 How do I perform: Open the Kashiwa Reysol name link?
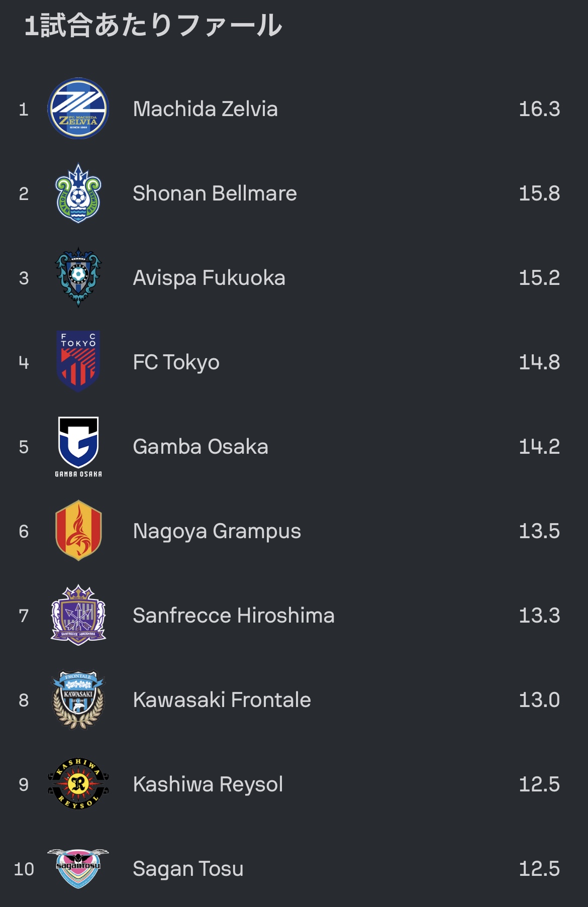coord(208,784)
